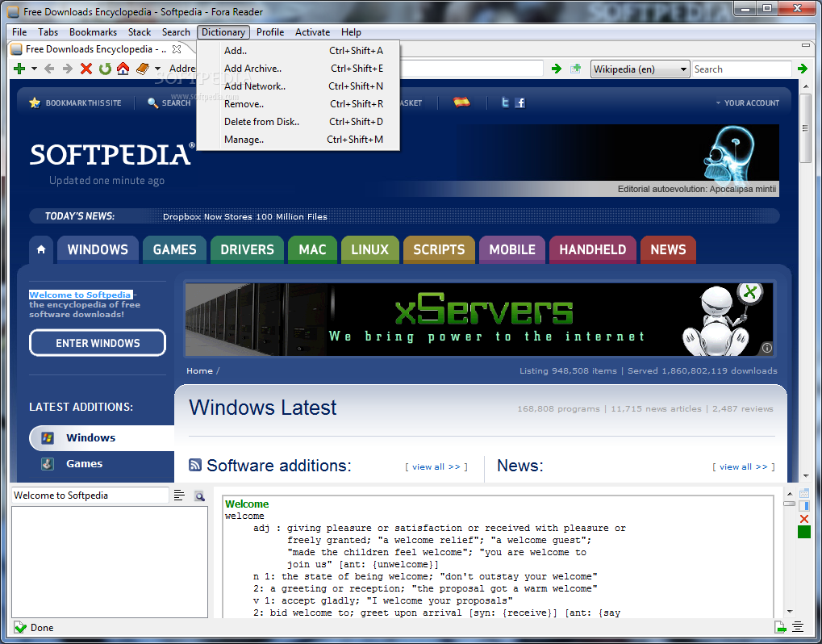The width and height of the screenshot is (822, 644).
Task: Go back with the left arrow icon
Action: 49,69
